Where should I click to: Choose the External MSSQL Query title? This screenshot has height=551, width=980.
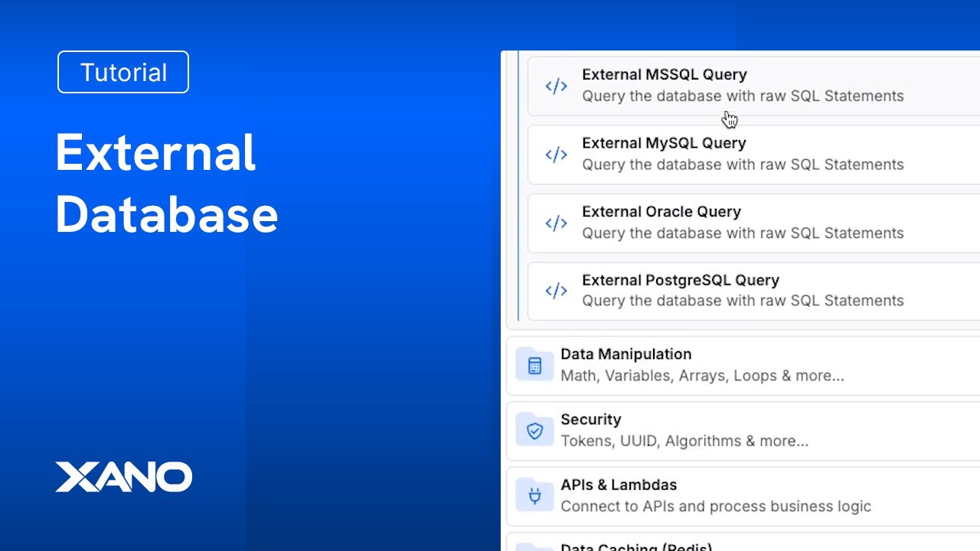[664, 74]
